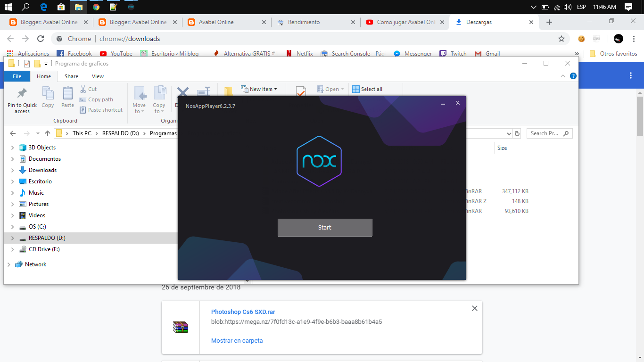Viewport: 644px width, 362px height.
Task: Remove Photoshop Cs6 SXD.rar from downloads list
Action: tap(475, 308)
